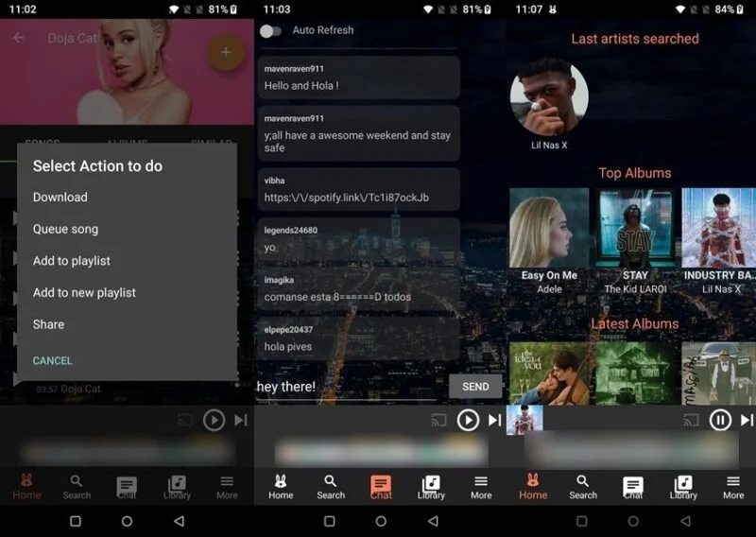Tap the cast icon in the chat screen player
This screenshot has width=756, height=537.
(x=438, y=421)
